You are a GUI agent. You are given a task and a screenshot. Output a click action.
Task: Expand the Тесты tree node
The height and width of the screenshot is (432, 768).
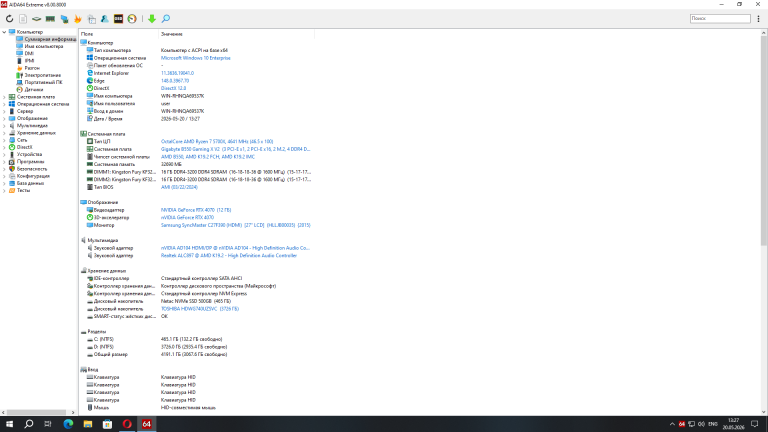pyautogui.click(x=4, y=191)
